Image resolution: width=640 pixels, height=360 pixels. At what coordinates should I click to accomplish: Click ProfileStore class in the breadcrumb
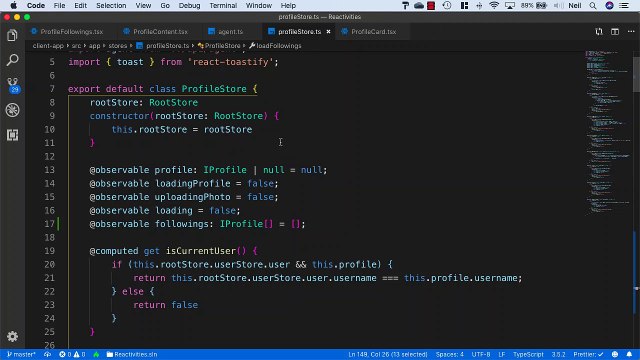coord(219,46)
